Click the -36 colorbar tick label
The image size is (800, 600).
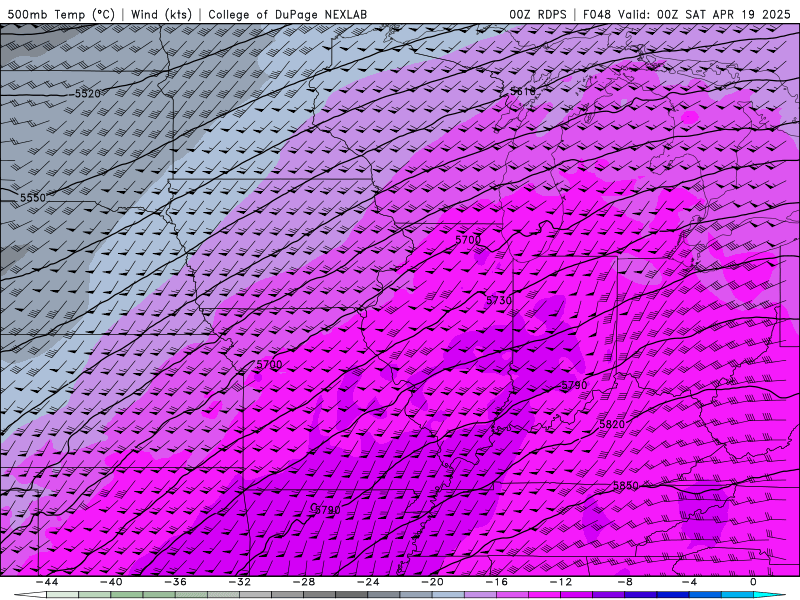(175, 582)
